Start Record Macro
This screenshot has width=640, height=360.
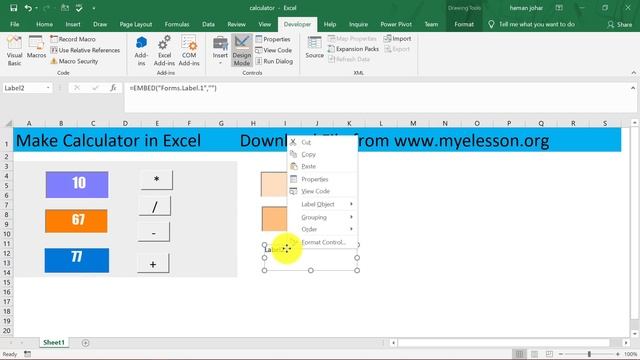click(73, 39)
